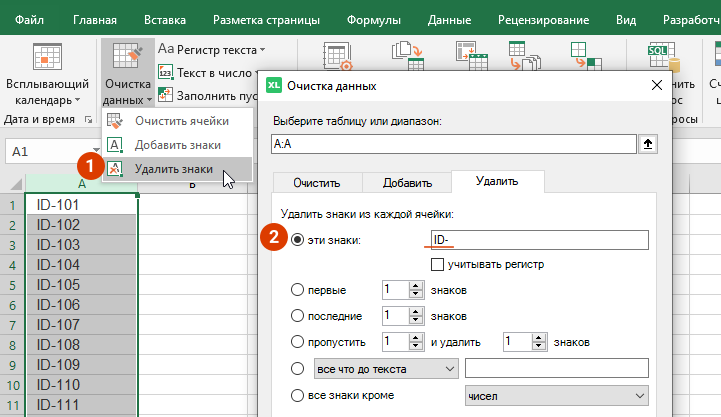
Task: Choose Очистить ячейки from dropdown menu
Action: 175,121
